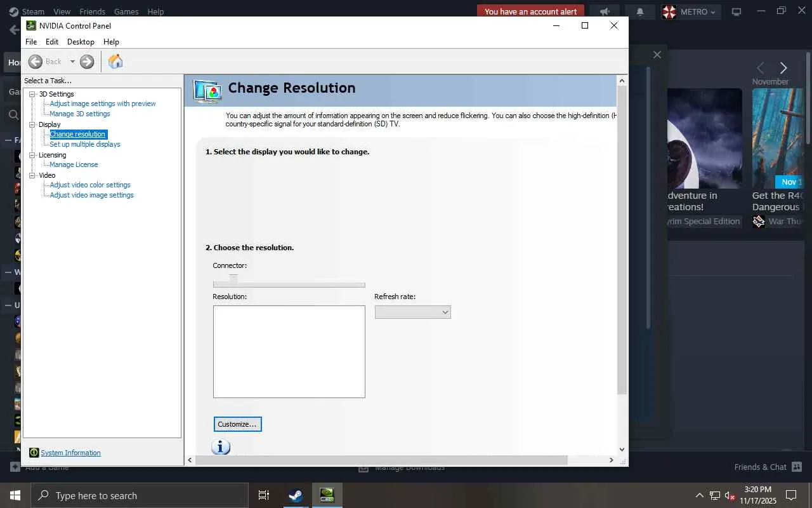Click the vertical scrollbar down arrow in Change Resolution pane
The image size is (812, 508).
pyautogui.click(x=622, y=449)
